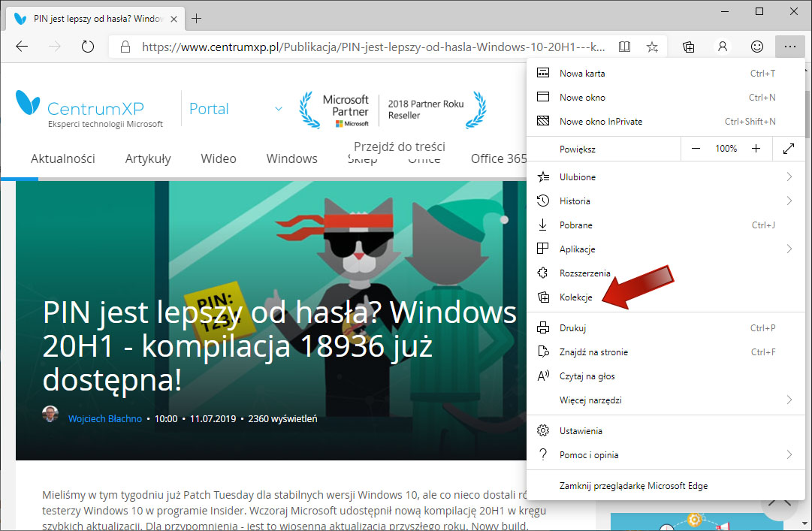Open the Wideo navigation link
Screen dimensions: 812x531
click(x=219, y=158)
